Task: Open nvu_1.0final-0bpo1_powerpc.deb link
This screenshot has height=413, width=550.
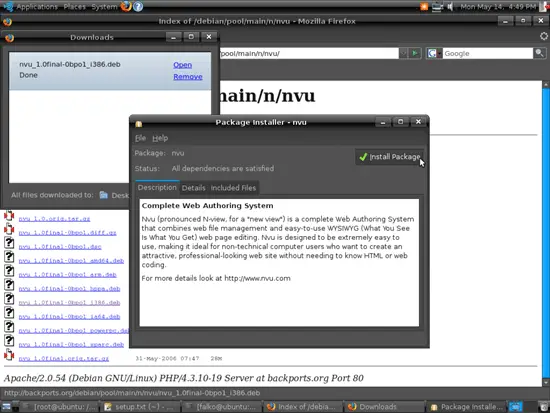Action: [74, 331]
